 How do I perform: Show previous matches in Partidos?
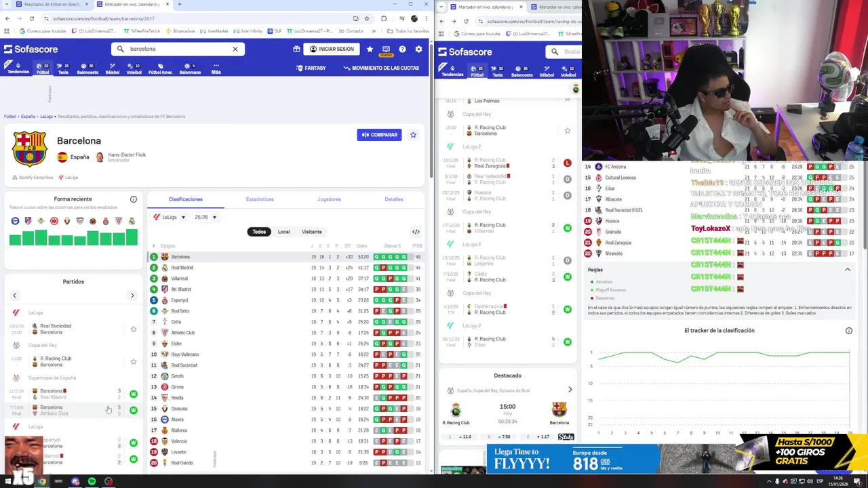tap(14, 296)
